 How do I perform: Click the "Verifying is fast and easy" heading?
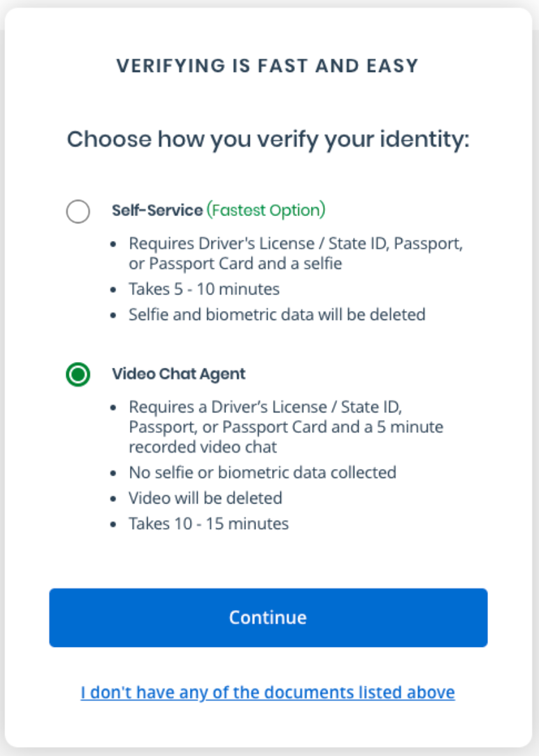[x=268, y=66]
